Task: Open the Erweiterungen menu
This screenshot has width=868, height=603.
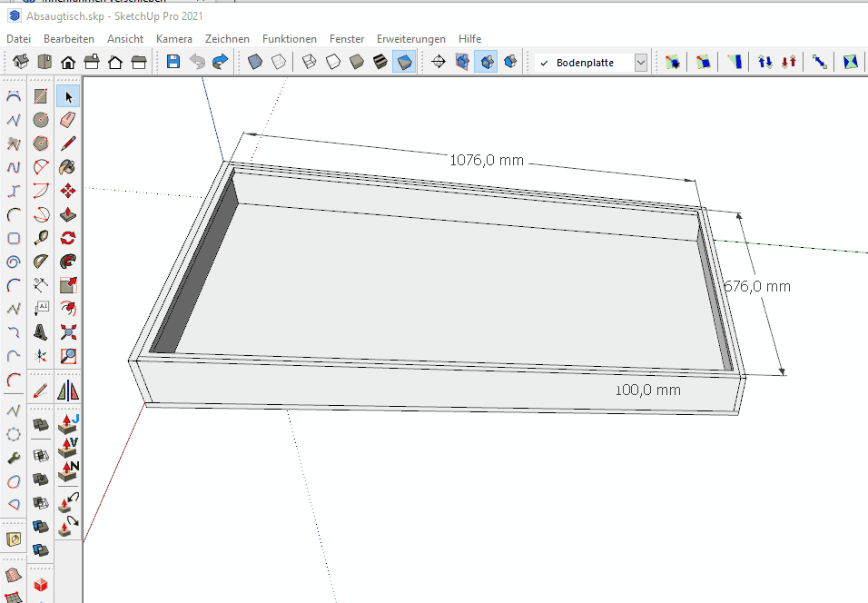Action: point(410,39)
